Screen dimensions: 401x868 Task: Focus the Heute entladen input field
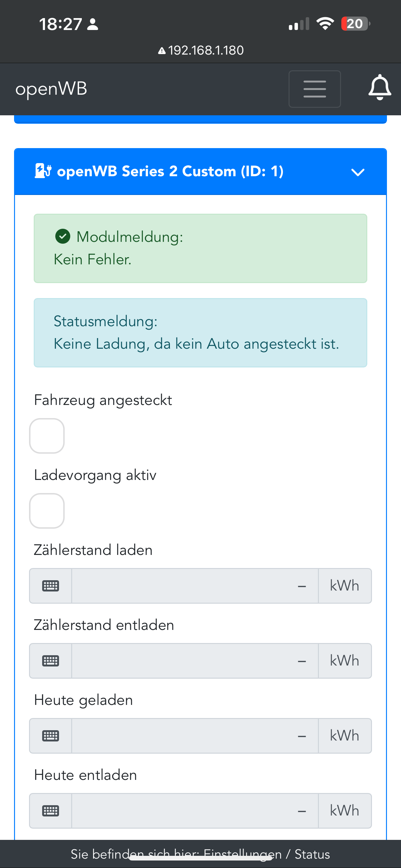coord(195,811)
